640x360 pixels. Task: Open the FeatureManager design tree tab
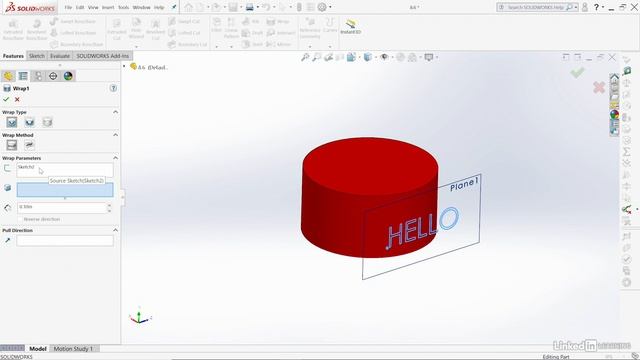click(x=8, y=76)
